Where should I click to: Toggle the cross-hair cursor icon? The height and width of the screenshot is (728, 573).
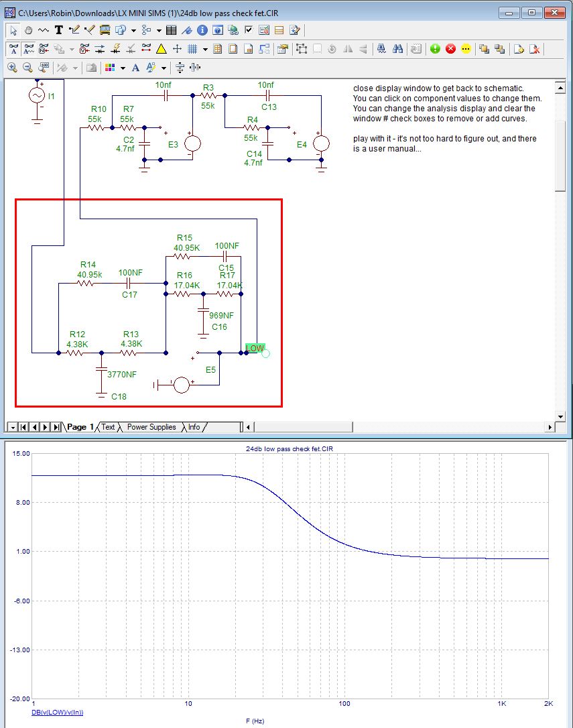177,49
